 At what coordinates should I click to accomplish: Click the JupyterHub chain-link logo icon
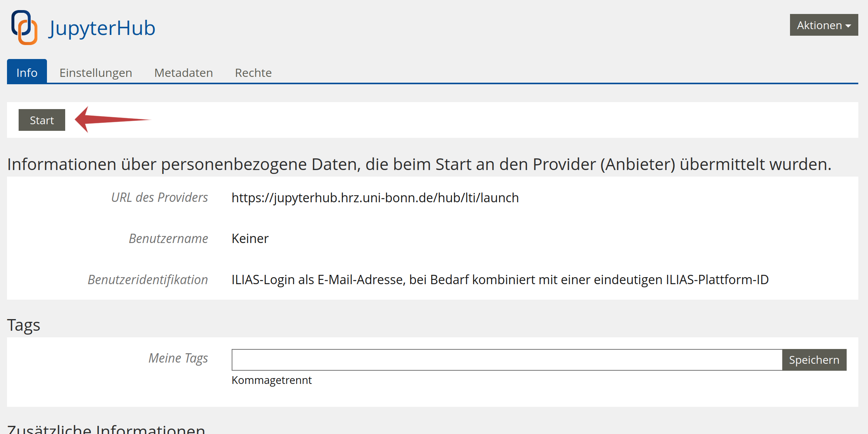(x=24, y=27)
